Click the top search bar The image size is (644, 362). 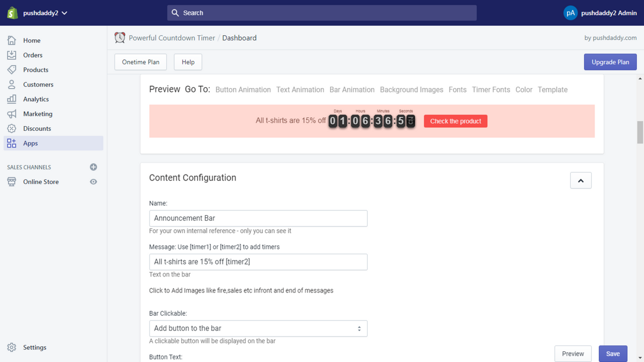[321, 13]
